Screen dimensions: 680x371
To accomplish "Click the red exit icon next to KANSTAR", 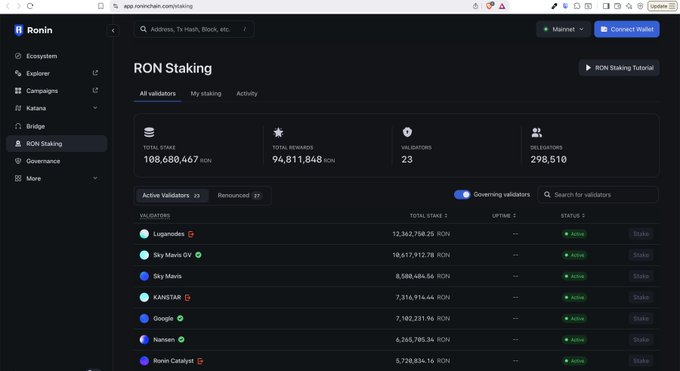I will (x=188, y=297).
